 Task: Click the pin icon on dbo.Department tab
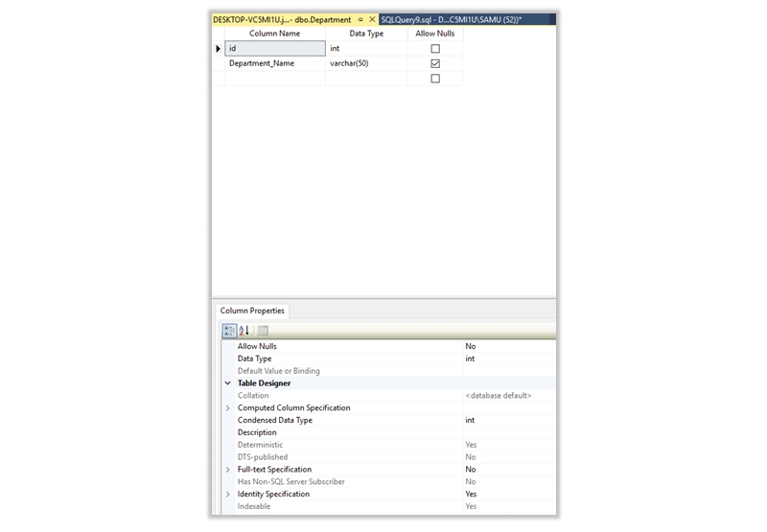360,19
